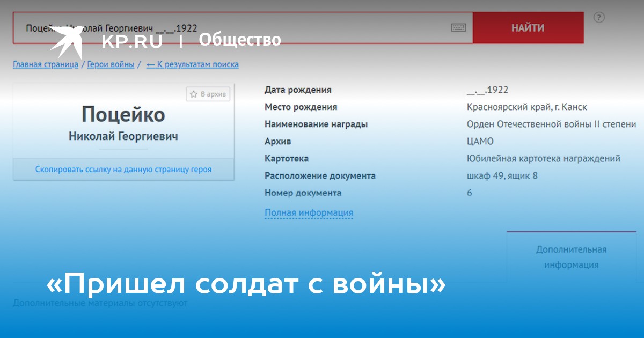
Task: Click birthplace value Красноярский край, г. Канск
Action: coord(527,107)
